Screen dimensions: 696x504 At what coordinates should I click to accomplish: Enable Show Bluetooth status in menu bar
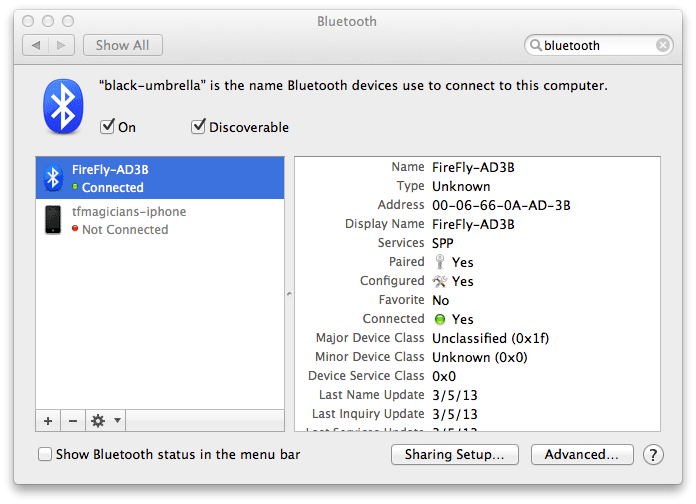point(45,454)
